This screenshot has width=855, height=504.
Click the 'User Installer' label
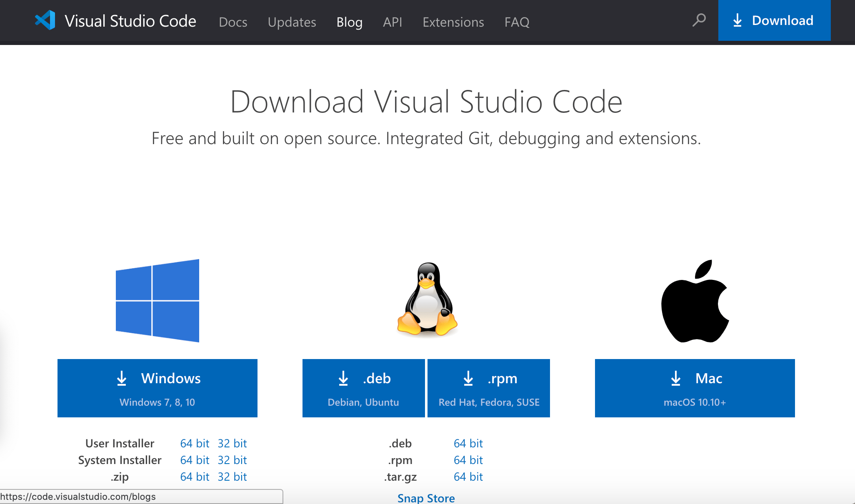tap(120, 443)
